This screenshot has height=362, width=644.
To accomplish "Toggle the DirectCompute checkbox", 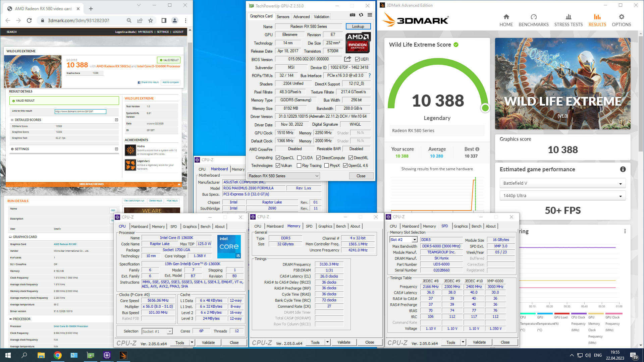I will [318, 158].
